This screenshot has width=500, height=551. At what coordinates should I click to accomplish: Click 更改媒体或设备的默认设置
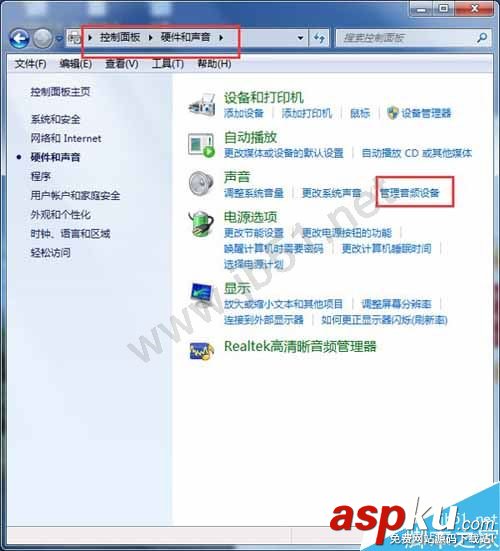click(284, 153)
